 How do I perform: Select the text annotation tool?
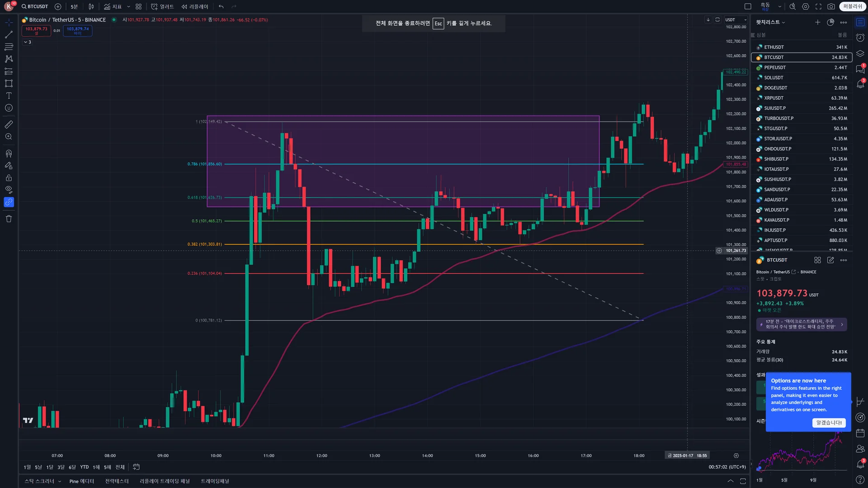pyautogui.click(x=9, y=96)
